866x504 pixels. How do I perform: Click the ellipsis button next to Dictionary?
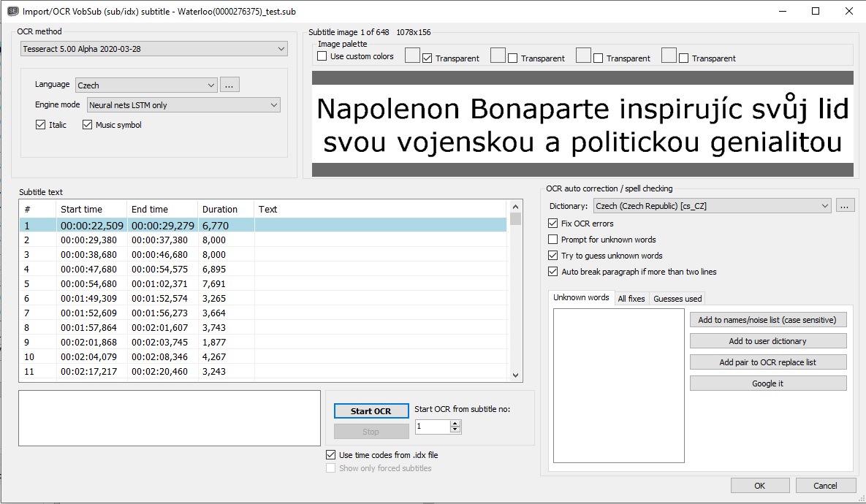(845, 206)
